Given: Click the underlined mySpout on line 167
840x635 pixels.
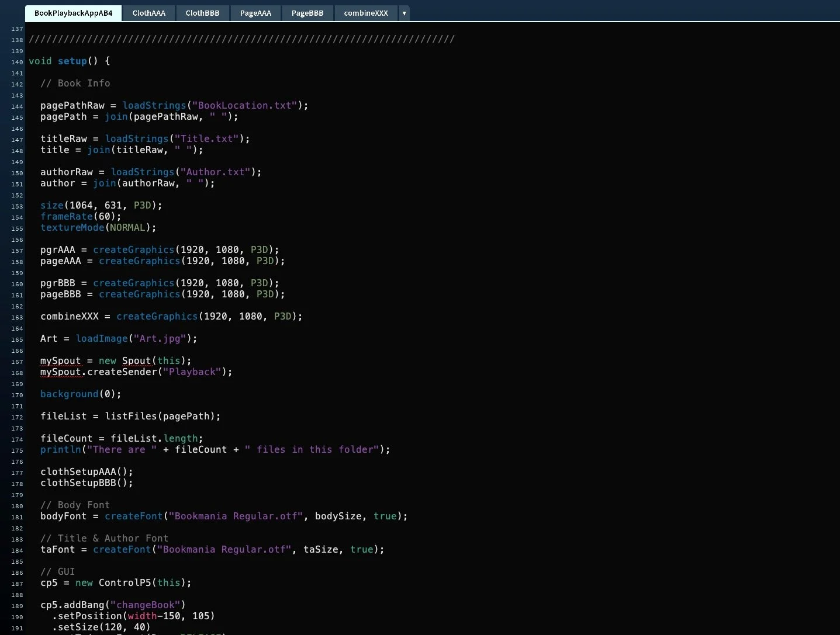Looking at the screenshot, I should tap(60, 360).
